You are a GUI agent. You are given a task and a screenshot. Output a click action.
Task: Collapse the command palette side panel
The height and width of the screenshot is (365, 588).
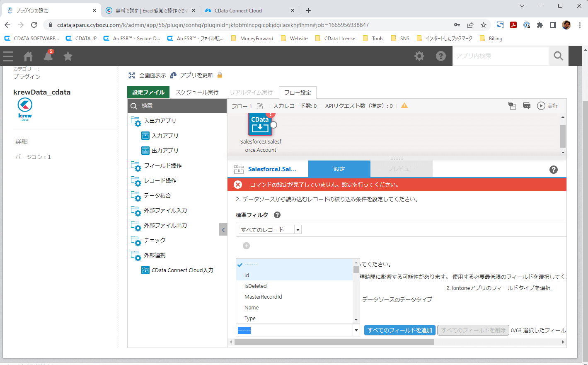(x=223, y=229)
